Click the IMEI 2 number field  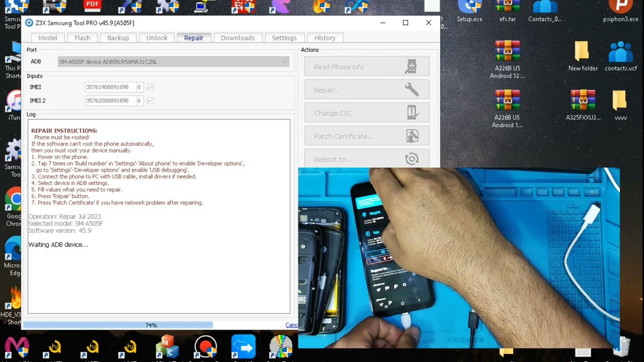click(110, 101)
